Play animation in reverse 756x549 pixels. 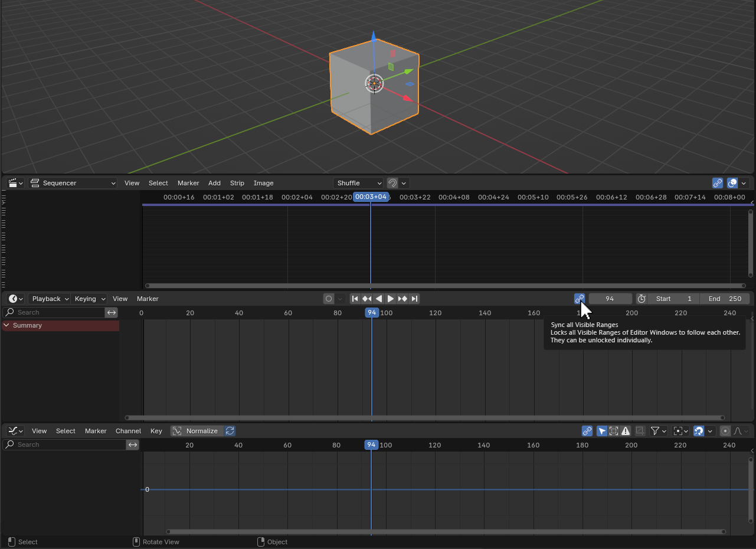(x=379, y=299)
